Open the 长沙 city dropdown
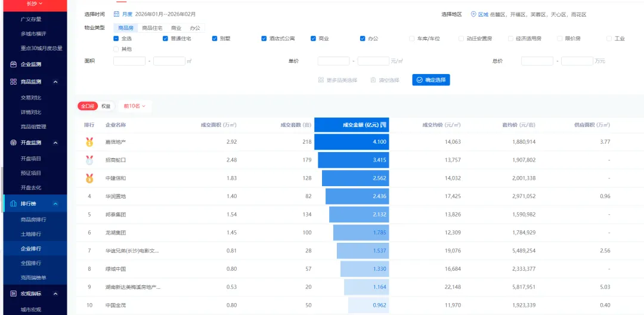644x315 pixels. coord(34,4)
